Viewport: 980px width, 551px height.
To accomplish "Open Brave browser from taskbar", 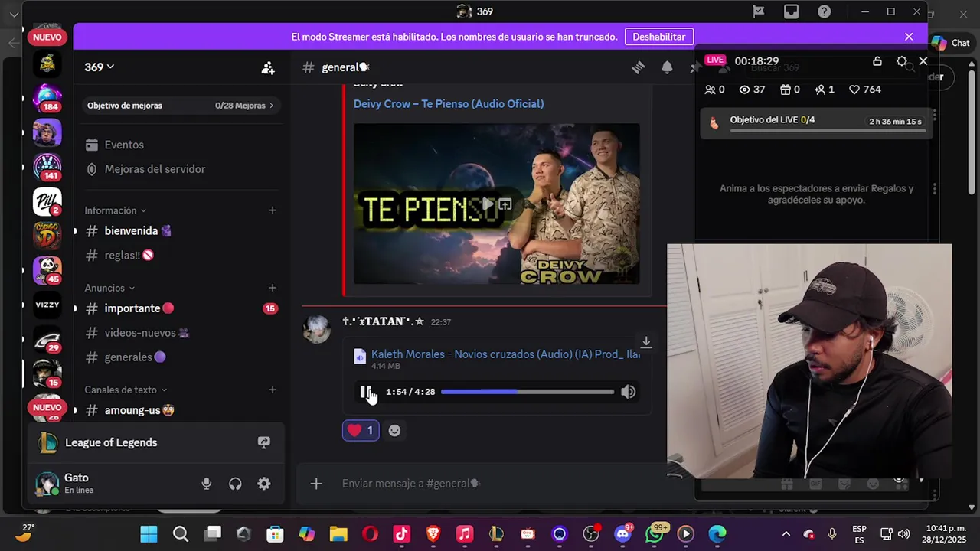I will 433,533.
